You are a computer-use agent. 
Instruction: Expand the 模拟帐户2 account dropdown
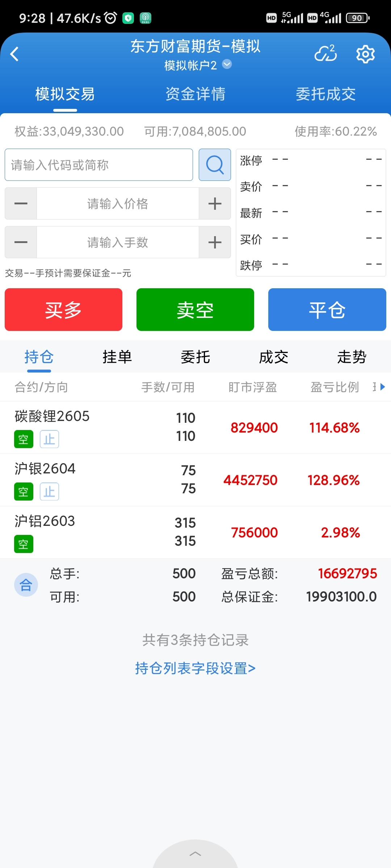click(198, 65)
